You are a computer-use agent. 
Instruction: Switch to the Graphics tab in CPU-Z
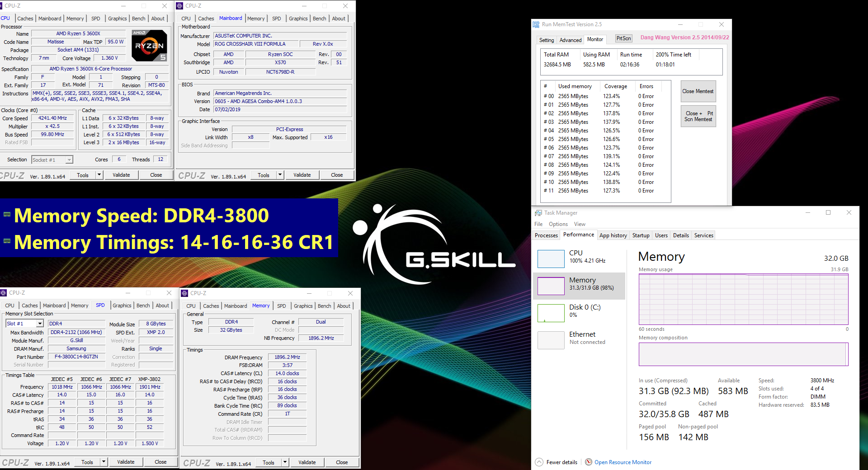click(117, 19)
